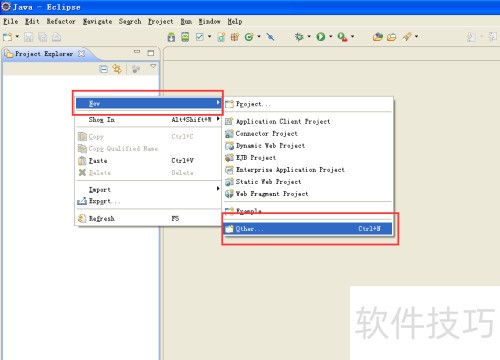Click the Save All toolbar icon
The image size is (500, 360).
(x=42, y=37)
